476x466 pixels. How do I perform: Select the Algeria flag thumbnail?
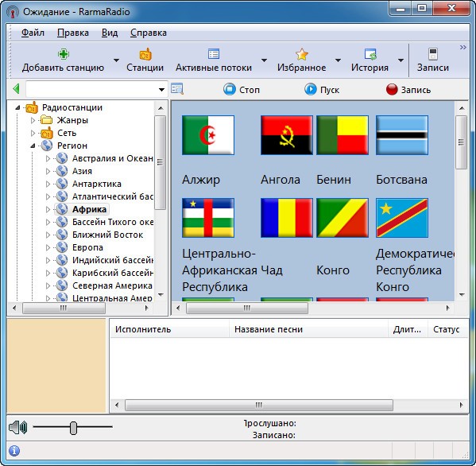[208, 135]
